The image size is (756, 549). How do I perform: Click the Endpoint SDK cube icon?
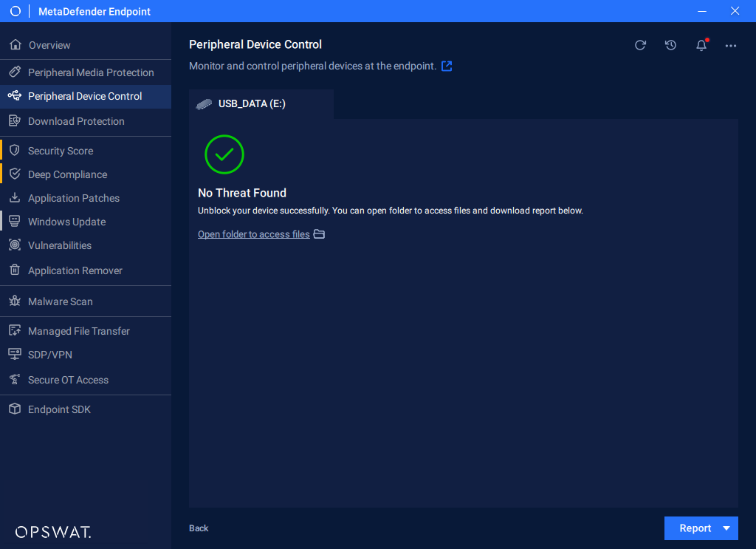(15, 409)
